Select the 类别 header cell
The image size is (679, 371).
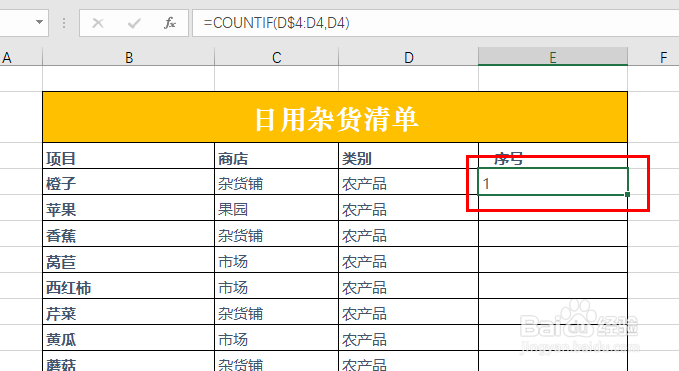coord(408,156)
